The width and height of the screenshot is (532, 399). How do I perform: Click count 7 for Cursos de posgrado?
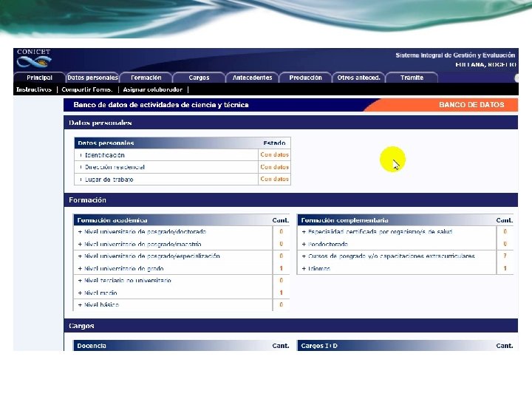click(x=505, y=256)
